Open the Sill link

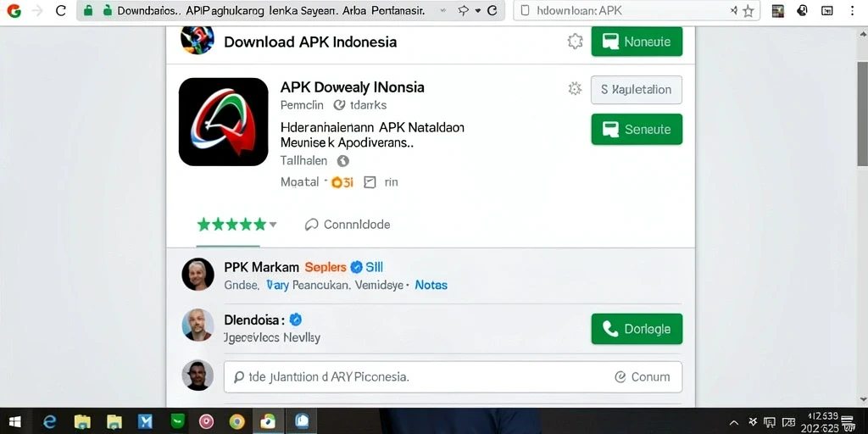(375, 267)
